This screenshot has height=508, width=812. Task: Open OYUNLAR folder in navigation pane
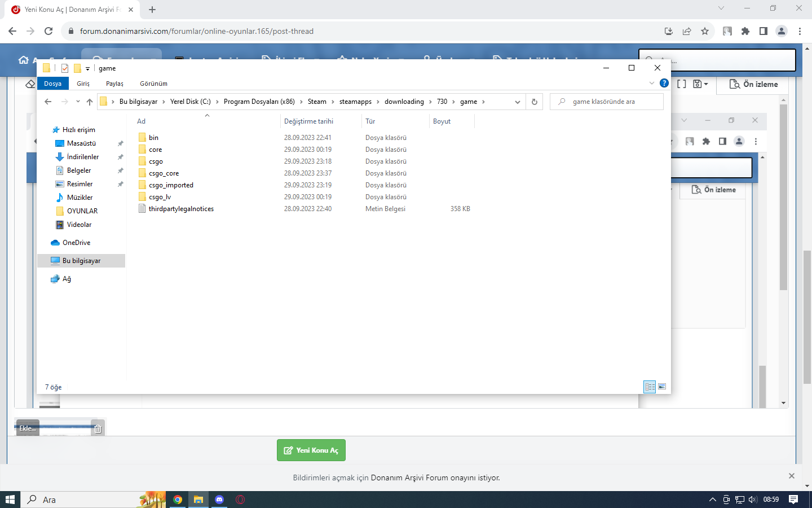click(82, 211)
